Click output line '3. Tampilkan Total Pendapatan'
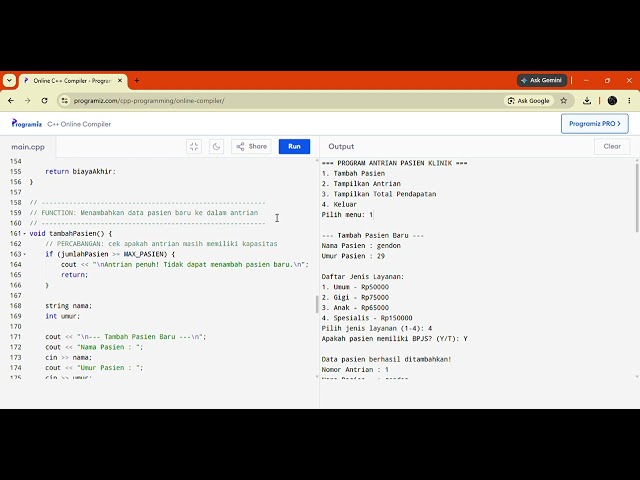This screenshot has width=640, height=480. tap(379, 194)
